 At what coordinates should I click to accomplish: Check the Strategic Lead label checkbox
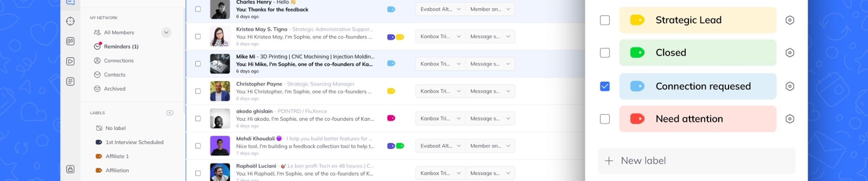[605, 20]
